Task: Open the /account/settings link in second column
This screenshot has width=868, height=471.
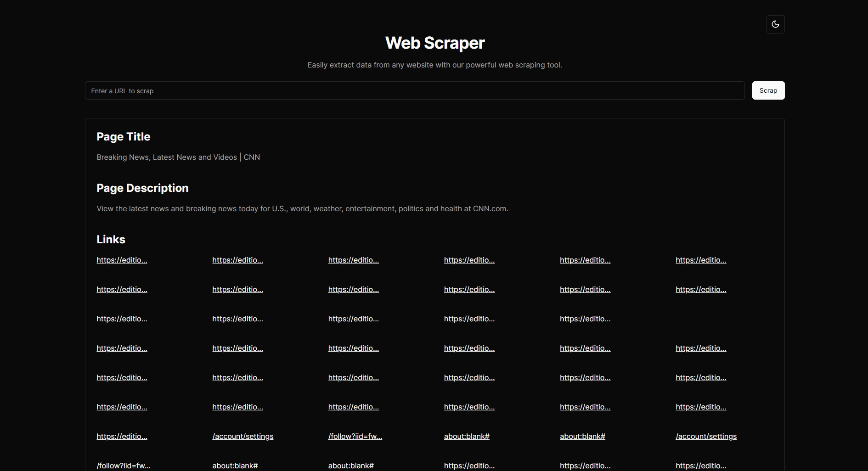Action: point(242,436)
